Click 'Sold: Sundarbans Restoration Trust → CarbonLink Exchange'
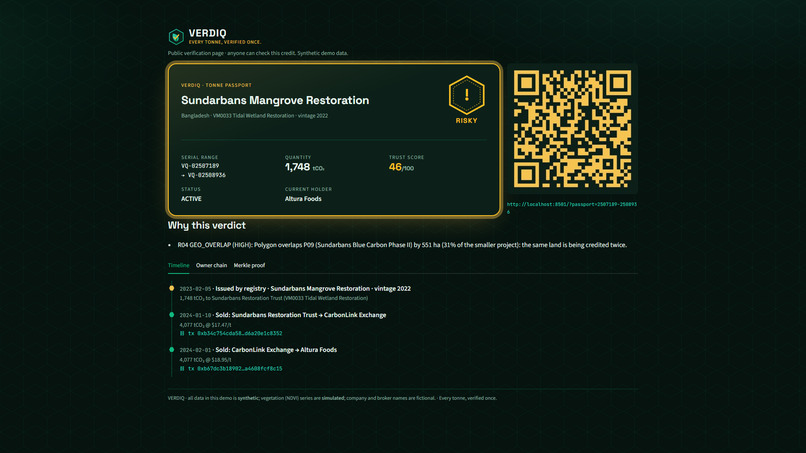The height and width of the screenshot is (453, 806). click(301, 315)
